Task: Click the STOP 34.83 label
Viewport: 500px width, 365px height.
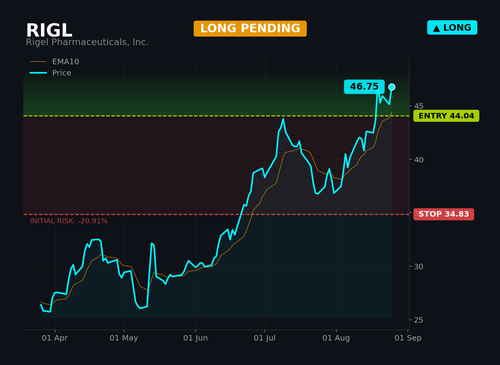Action: (x=443, y=214)
